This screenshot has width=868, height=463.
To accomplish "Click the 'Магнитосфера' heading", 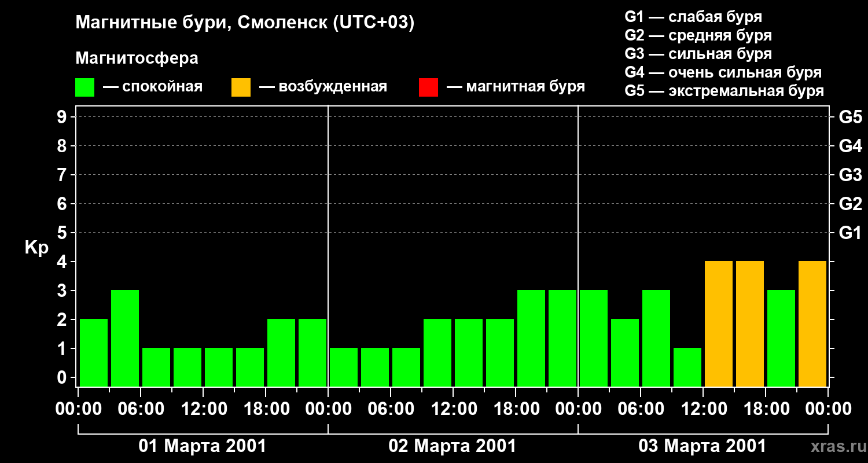I will point(137,58).
